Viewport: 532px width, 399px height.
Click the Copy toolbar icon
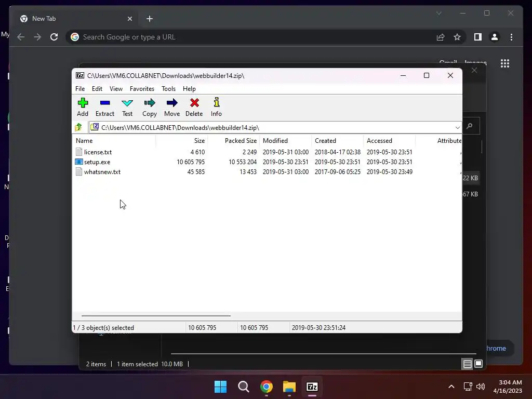tap(149, 103)
